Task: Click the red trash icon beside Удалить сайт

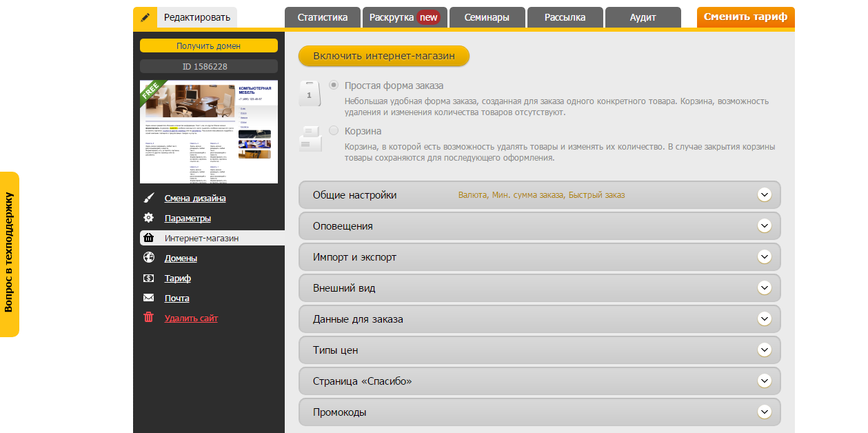Action: coord(148,318)
